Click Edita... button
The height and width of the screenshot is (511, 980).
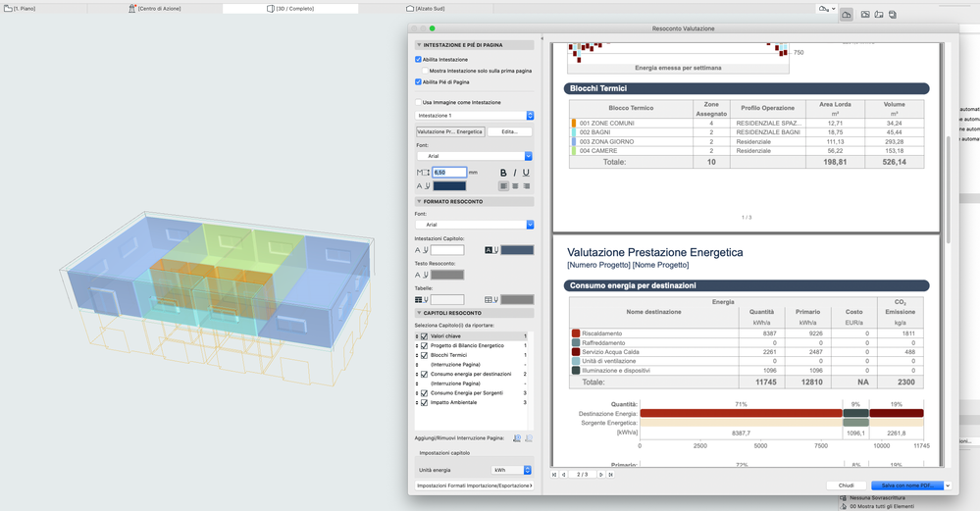509,131
